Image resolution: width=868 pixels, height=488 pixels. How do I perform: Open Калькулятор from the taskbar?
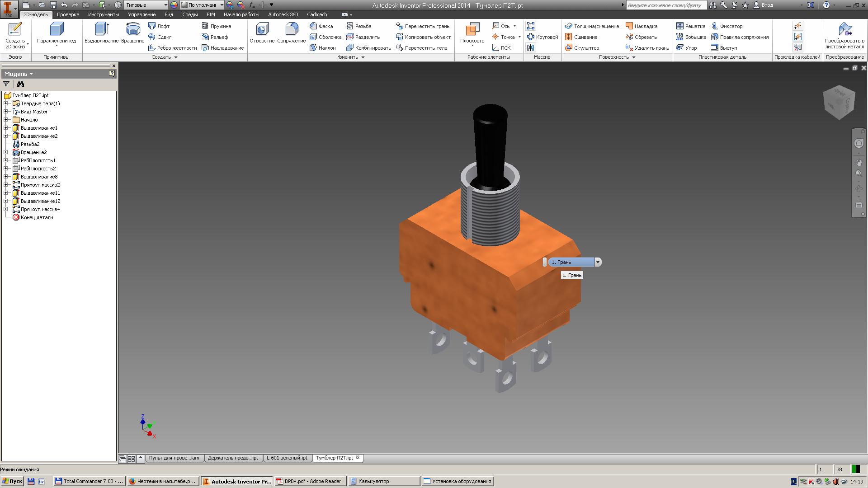point(384,481)
